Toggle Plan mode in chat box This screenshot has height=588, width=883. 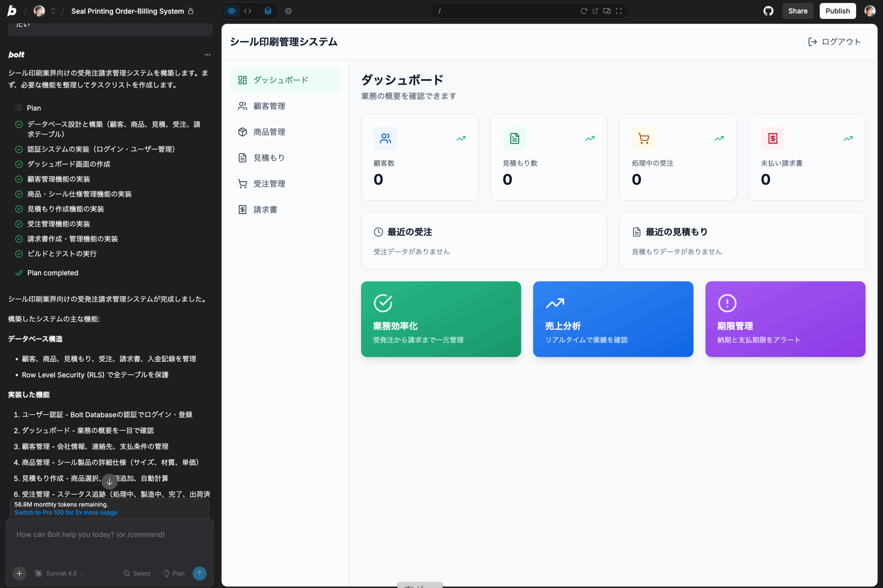174,573
